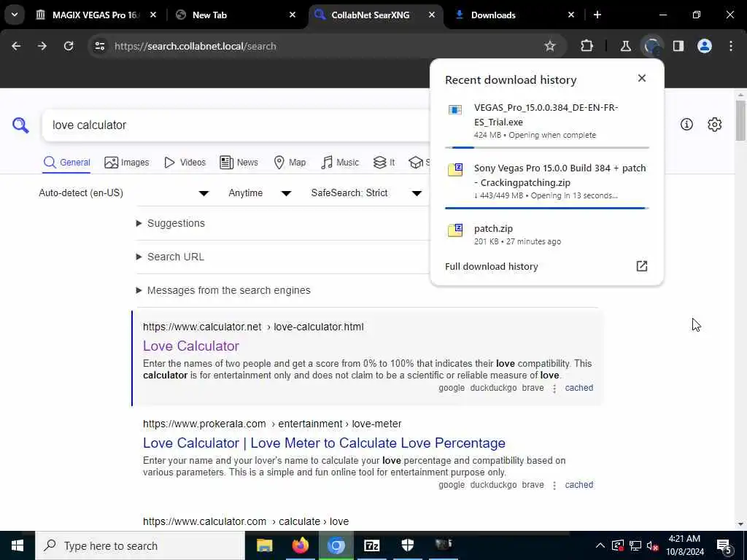Go back with the browser back arrow

pyautogui.click(x=16, y=46)
